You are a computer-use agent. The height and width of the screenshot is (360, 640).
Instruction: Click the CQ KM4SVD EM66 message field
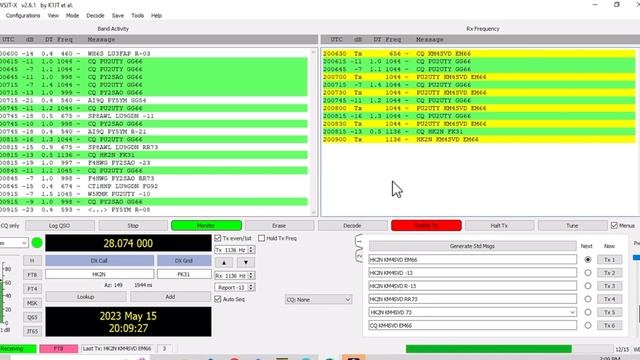point(472,325)
